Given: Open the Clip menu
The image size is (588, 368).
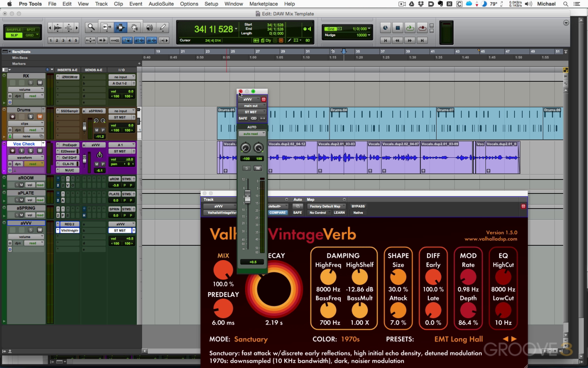Looking at the screenshot, I should tap(118, 4).
